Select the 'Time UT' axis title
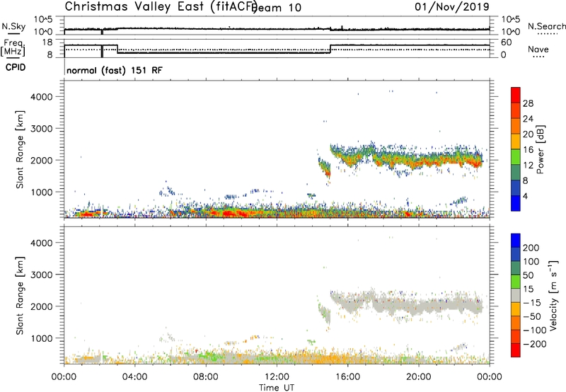The width and height of the screenshot is (566, 392). click(277, 388)
